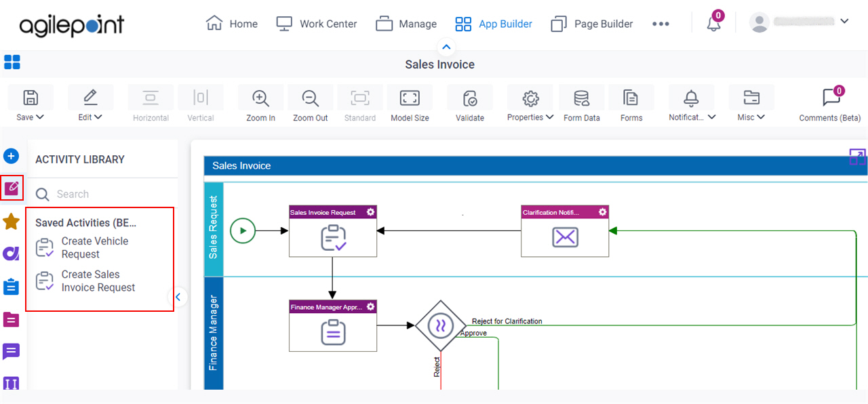Select the Clarification Notification email activity
868x404 pixels.
pos(565,231)
